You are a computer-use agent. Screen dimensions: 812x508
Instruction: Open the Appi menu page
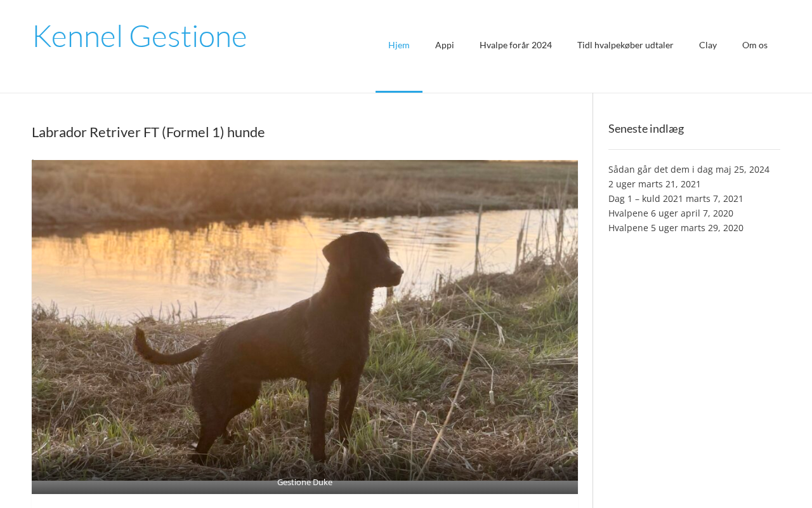click(x=445, y=45)
